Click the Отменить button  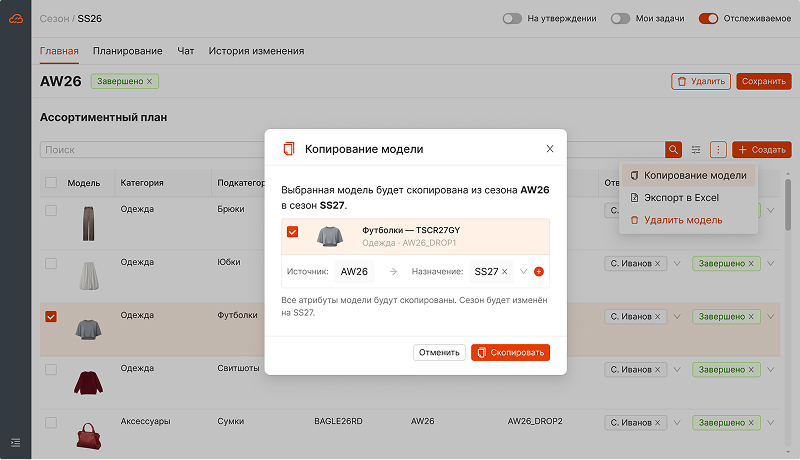pyautogui.click(x=439, y=352)
